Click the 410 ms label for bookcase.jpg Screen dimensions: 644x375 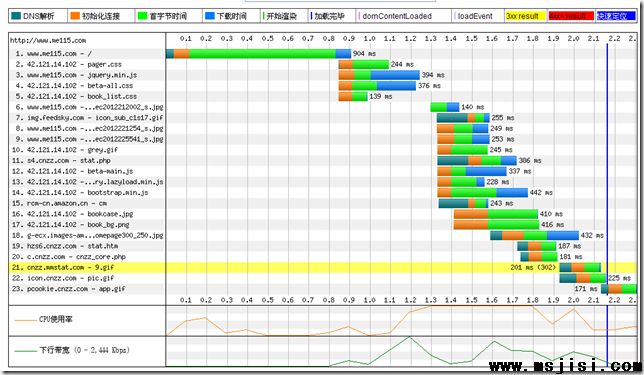(x=551, y=214)
